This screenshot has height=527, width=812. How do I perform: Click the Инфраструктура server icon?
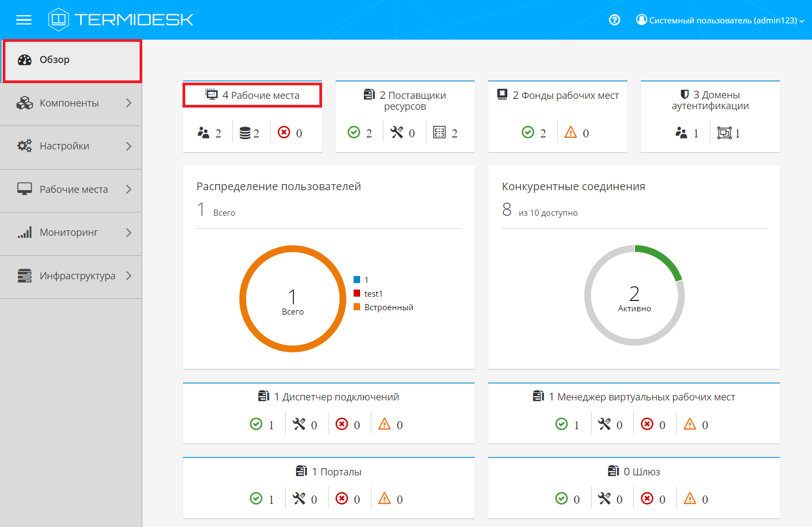(x=24, y=276)
